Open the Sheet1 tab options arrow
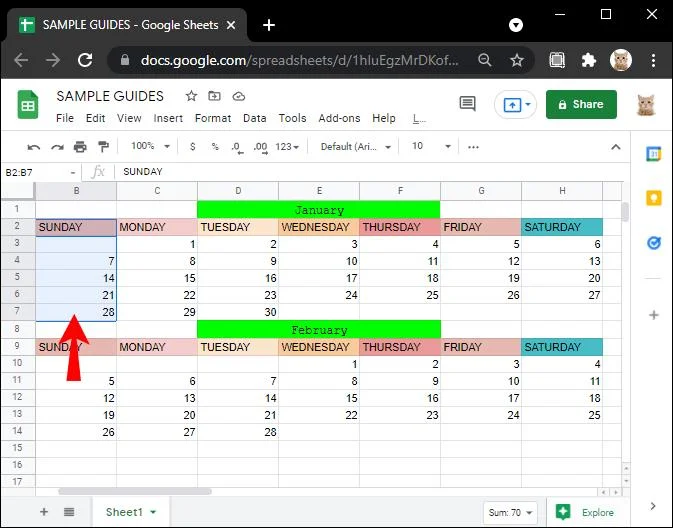Viewport: 673px width, 528px height. [153, 512]
